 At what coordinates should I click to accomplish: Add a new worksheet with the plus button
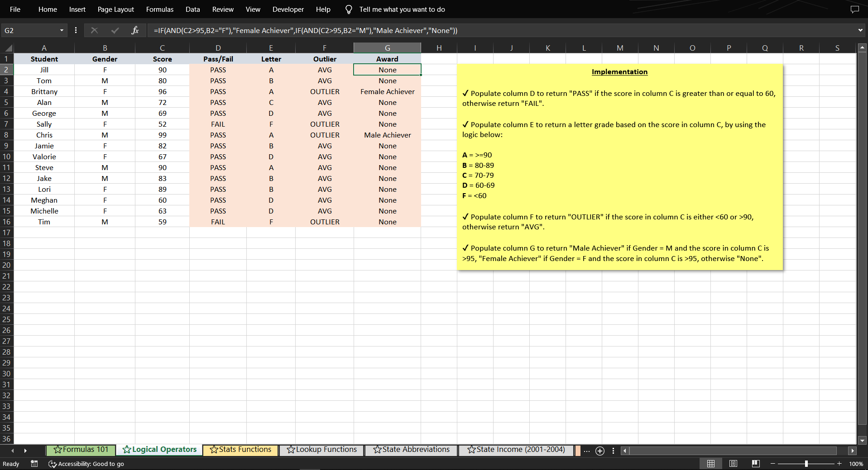(600, 451)
